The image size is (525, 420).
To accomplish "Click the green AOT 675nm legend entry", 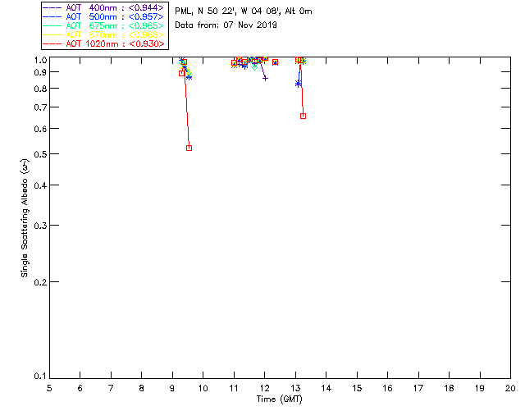I will click(x=103, y=25).
